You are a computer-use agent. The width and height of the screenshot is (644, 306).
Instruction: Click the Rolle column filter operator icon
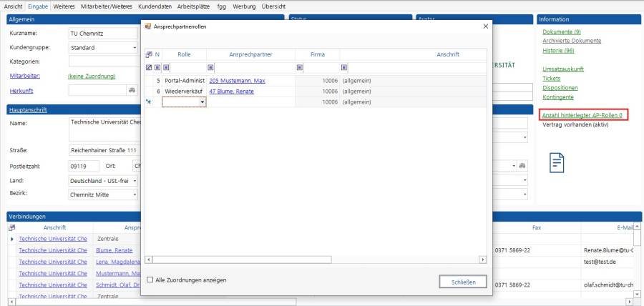tap(166, 68)
